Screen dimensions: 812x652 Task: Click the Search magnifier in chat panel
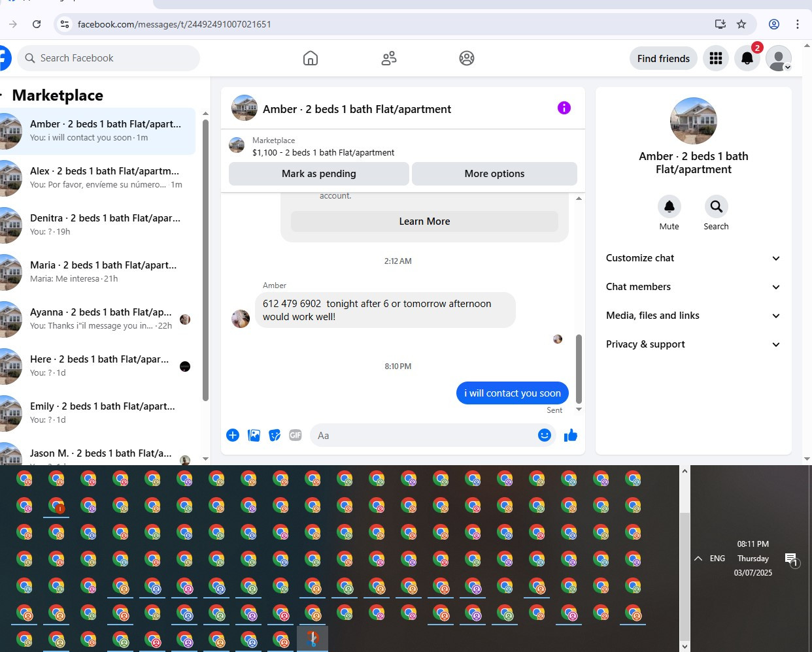717,206
